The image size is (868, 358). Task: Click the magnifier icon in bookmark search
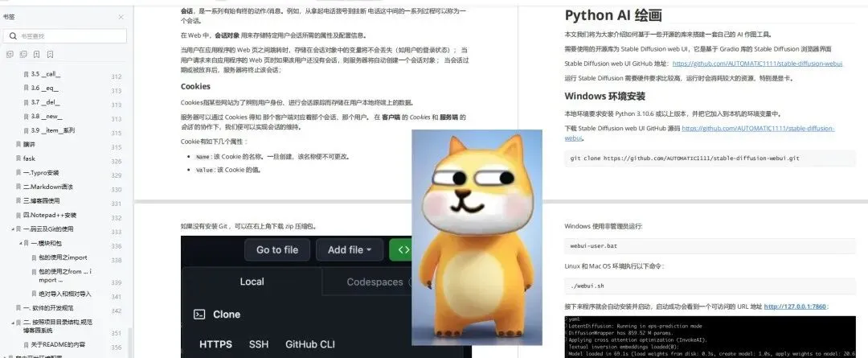click(12, 36)
